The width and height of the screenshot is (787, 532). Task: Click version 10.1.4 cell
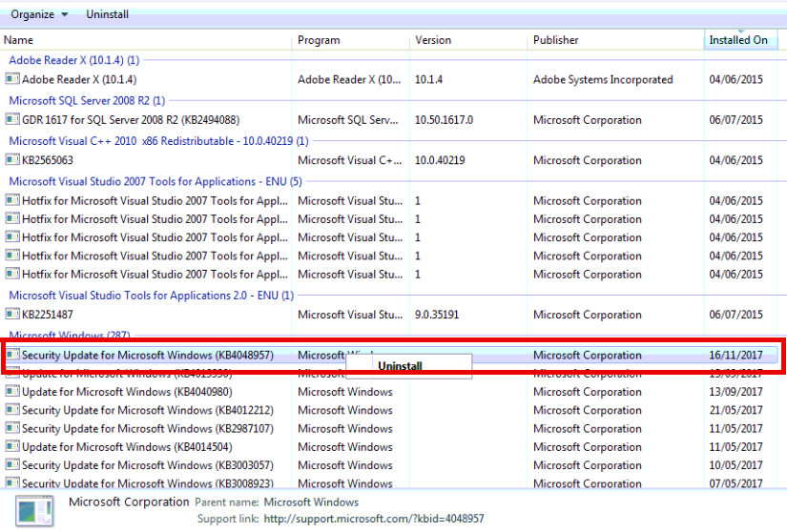[x=428, y=80]
